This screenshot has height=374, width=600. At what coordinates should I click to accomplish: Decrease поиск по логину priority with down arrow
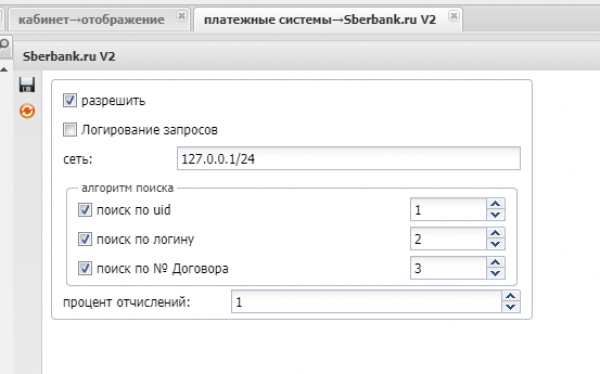[x=496, y=244]
